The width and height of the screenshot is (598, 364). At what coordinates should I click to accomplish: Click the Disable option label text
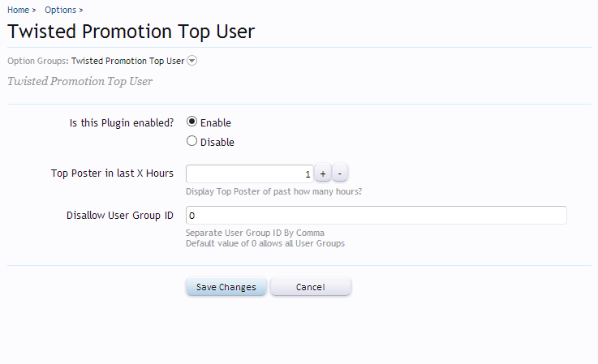point(217,142)
